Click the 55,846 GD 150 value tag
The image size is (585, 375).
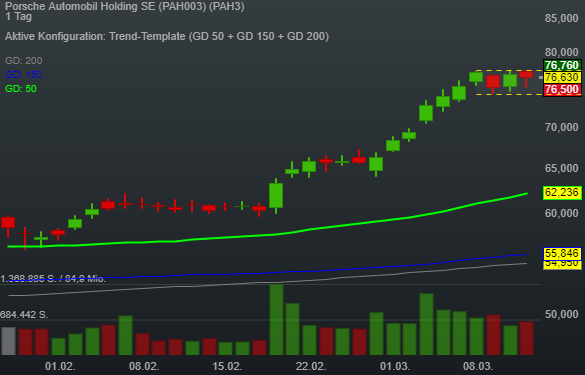coord(562,254)
